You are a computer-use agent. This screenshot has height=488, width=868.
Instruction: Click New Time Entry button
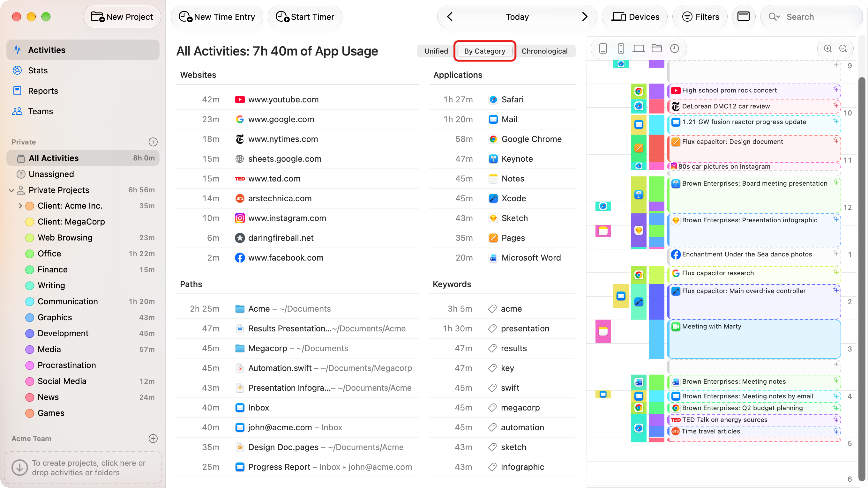217,17
